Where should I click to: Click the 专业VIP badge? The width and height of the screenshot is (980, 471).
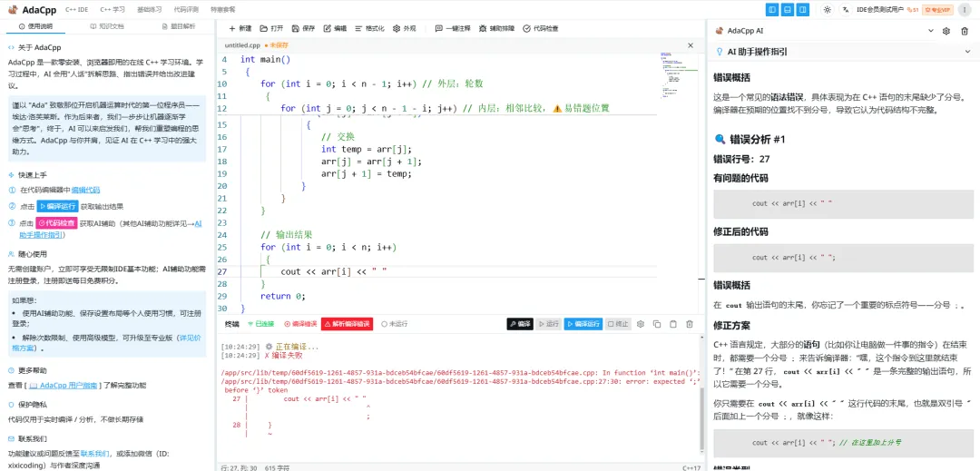point(937,9)
